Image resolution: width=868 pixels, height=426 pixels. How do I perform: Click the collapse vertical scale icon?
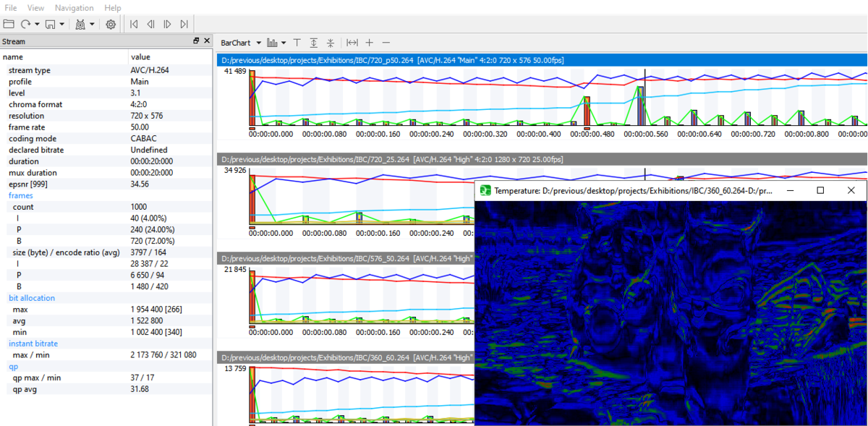pyautogui.click(x=331, y=43)
